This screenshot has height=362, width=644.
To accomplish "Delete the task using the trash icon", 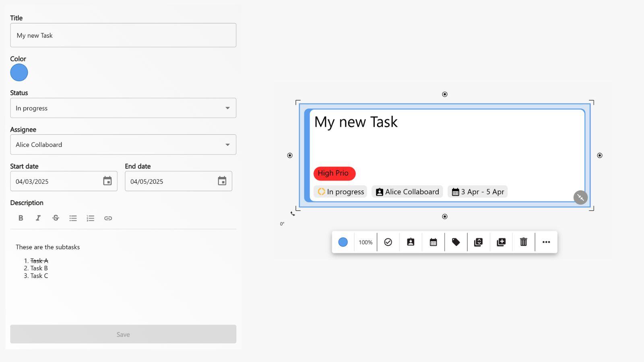I will pos(523,242).
